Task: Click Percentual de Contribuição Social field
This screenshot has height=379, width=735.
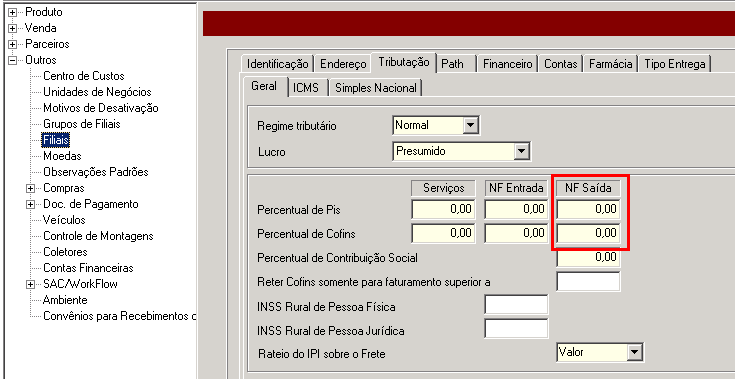Action: coord(588,257)
